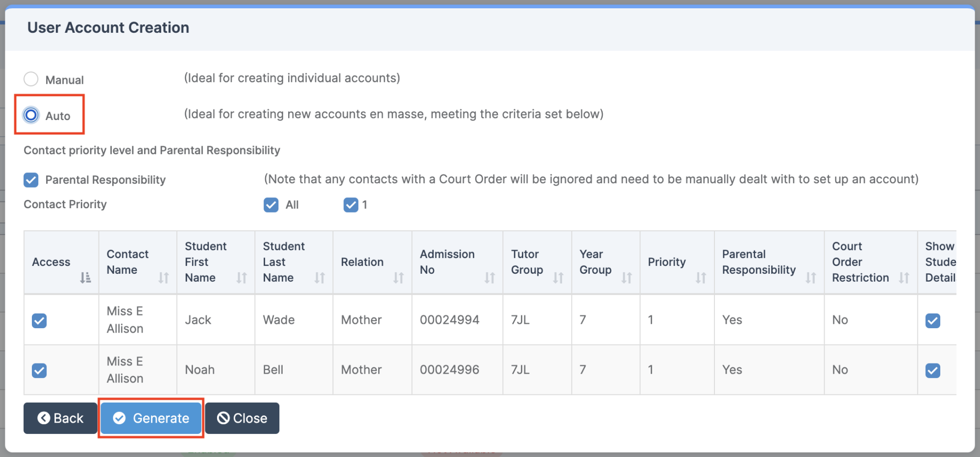Click the Back button
980x457 pixels.
coord(60,418)
